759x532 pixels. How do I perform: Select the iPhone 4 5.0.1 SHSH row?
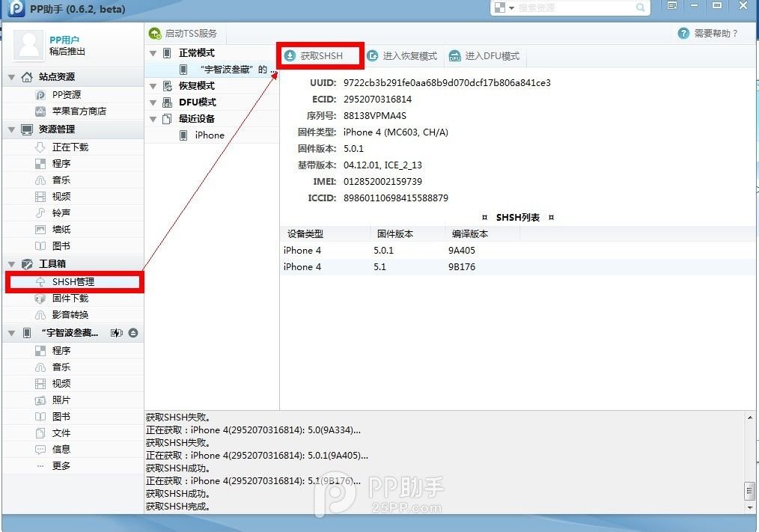518,250
